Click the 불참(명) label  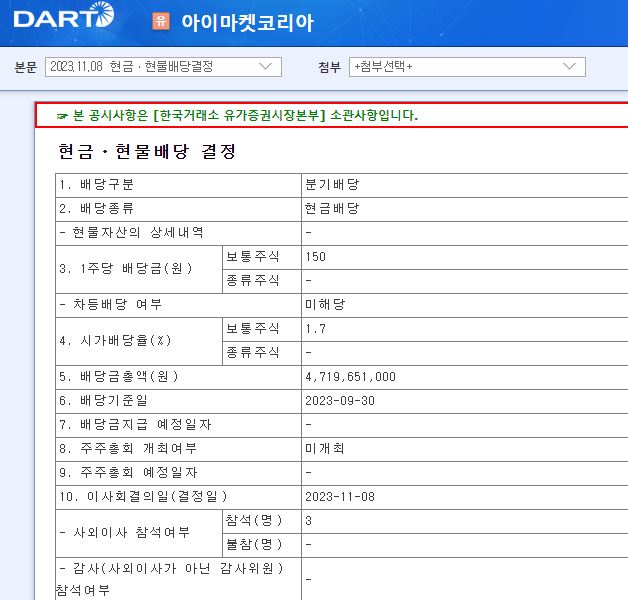click(x=254, y=544)
